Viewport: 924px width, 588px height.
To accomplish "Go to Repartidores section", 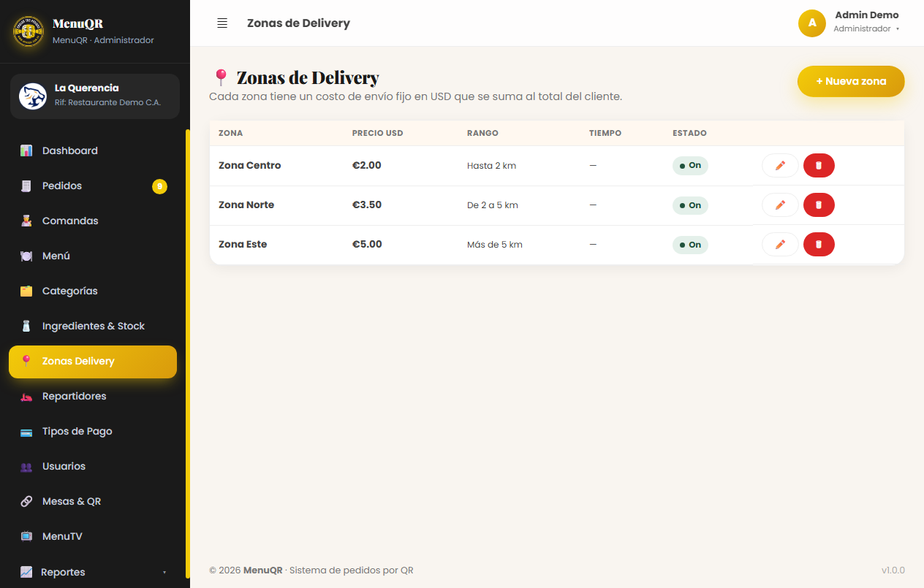I will pos(93,396).
